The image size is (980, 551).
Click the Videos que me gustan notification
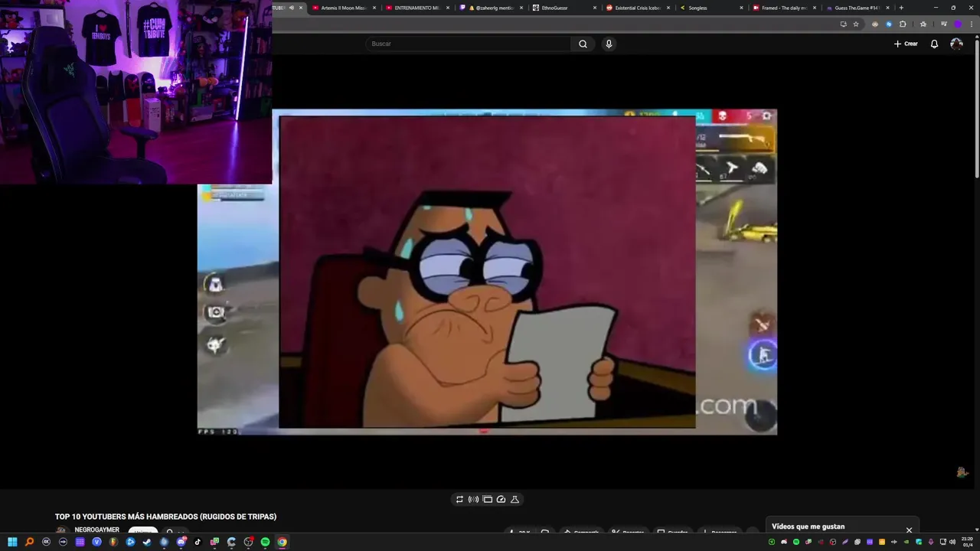point(808,527)
